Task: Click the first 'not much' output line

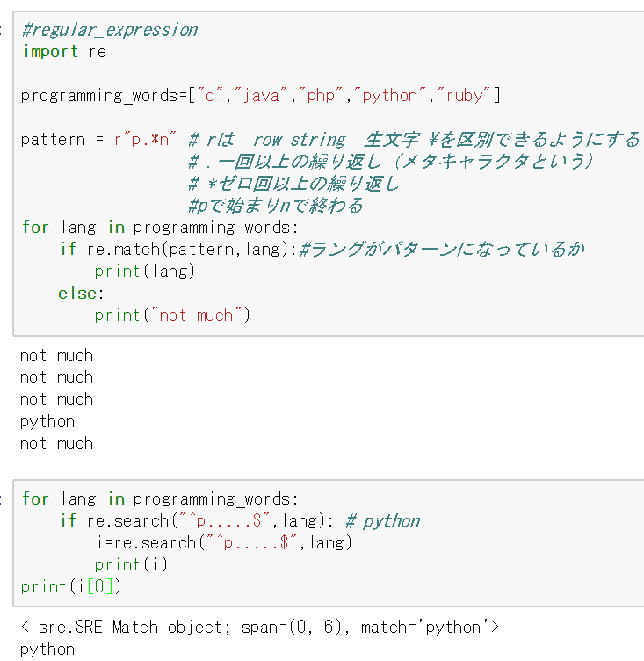Action: [x=56, y=356]
